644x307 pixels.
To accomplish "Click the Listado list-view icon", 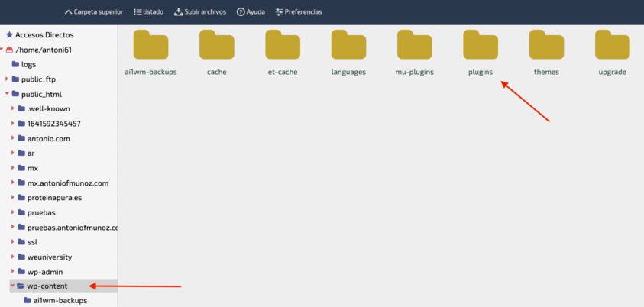I will click(x=138, y=12).
